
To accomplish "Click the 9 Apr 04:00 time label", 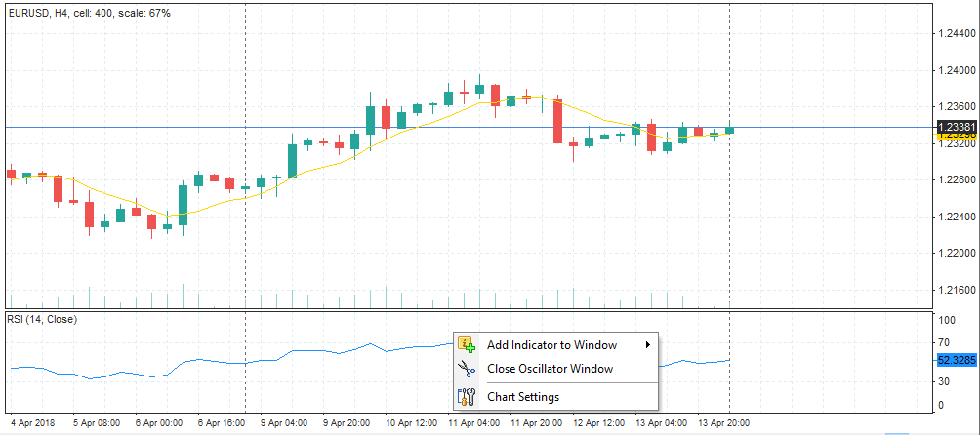I will tap(286, 423).
